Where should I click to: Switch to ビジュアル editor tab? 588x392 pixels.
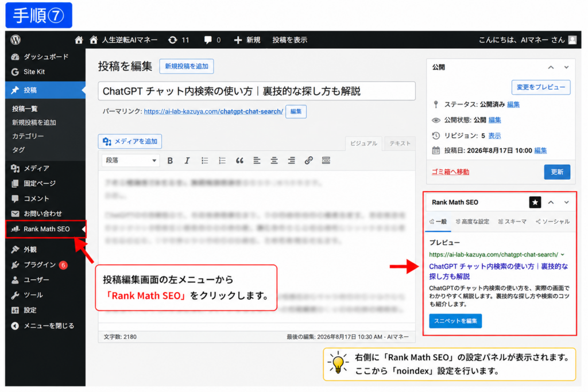click(x=363, y=143)
